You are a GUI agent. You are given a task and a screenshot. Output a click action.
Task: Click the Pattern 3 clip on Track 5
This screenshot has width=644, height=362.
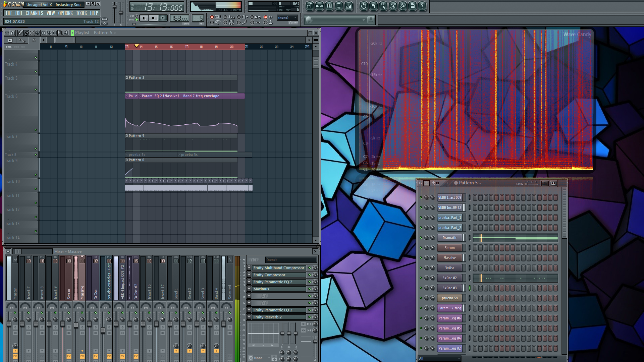[181, 84]
